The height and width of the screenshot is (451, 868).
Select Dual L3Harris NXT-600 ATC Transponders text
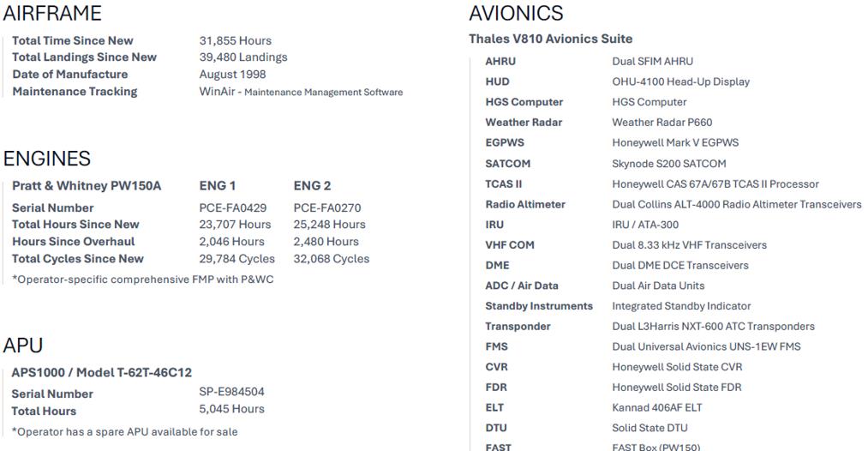[713, 327]
